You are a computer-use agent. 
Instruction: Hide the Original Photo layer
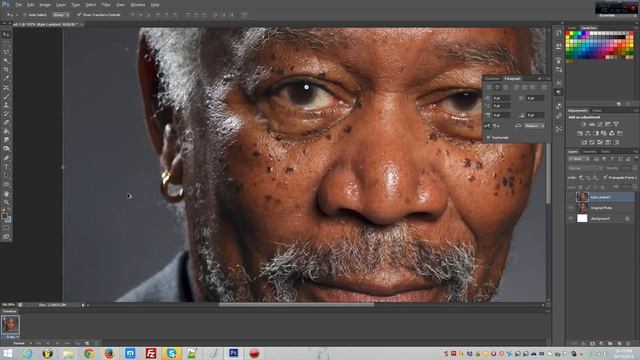click(571, 208)
